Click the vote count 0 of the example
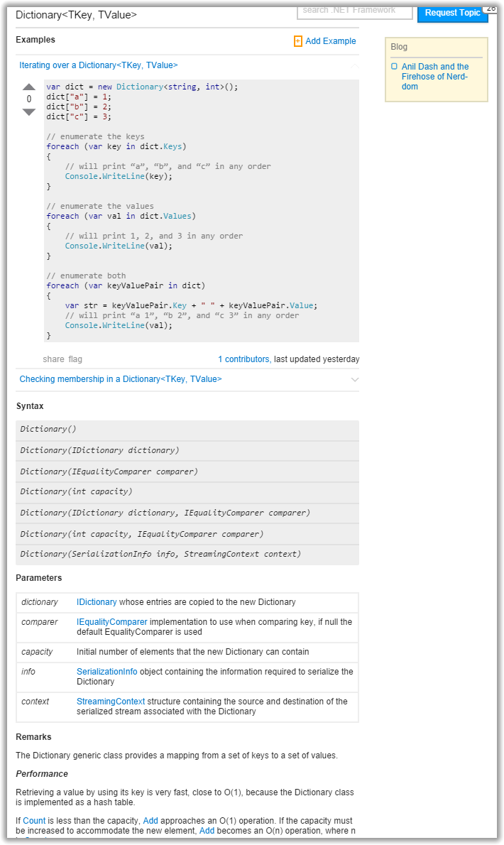504x845 pixels. click(29, 99)
